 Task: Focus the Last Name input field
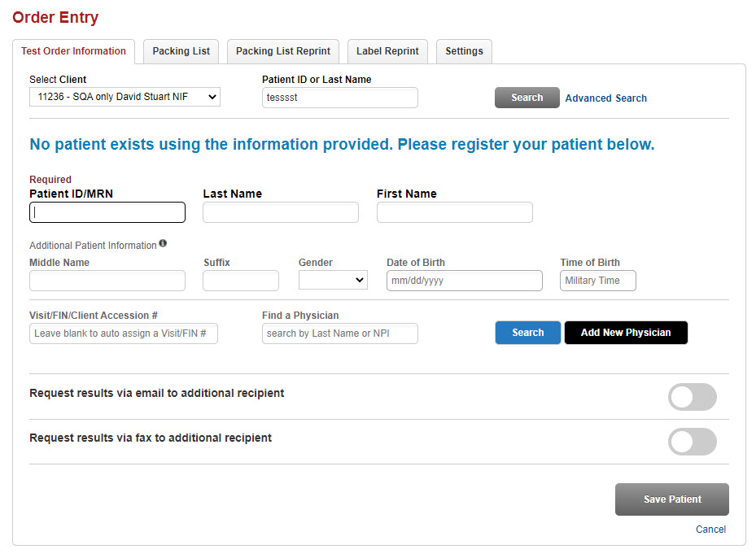point(280,212)
